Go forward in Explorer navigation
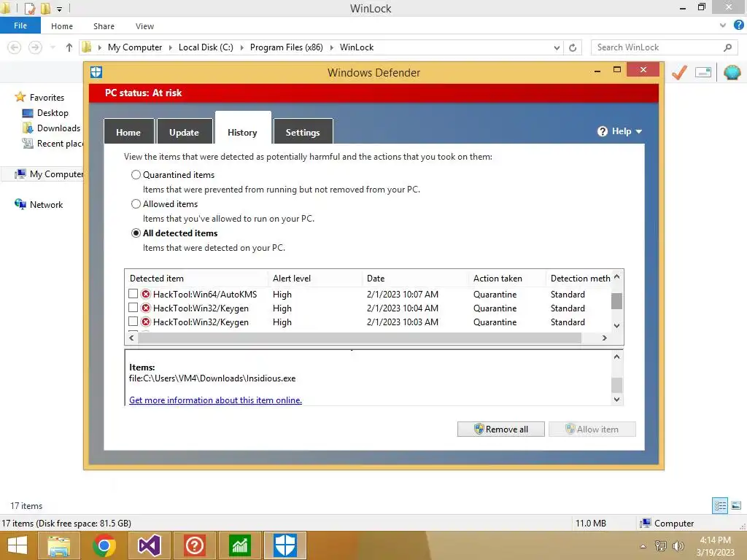 tap(35, 47)
